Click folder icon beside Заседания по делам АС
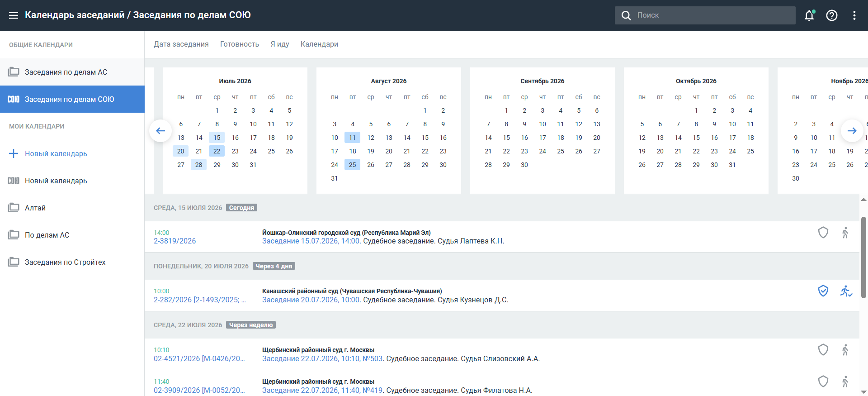The width and height of the screenshot is (868, 396). (x=14, y=72)
